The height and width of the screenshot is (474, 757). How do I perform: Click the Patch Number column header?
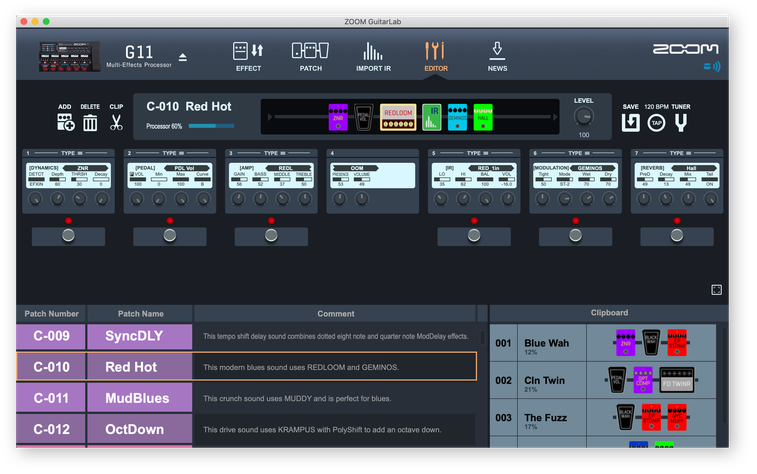coord(51,314)
